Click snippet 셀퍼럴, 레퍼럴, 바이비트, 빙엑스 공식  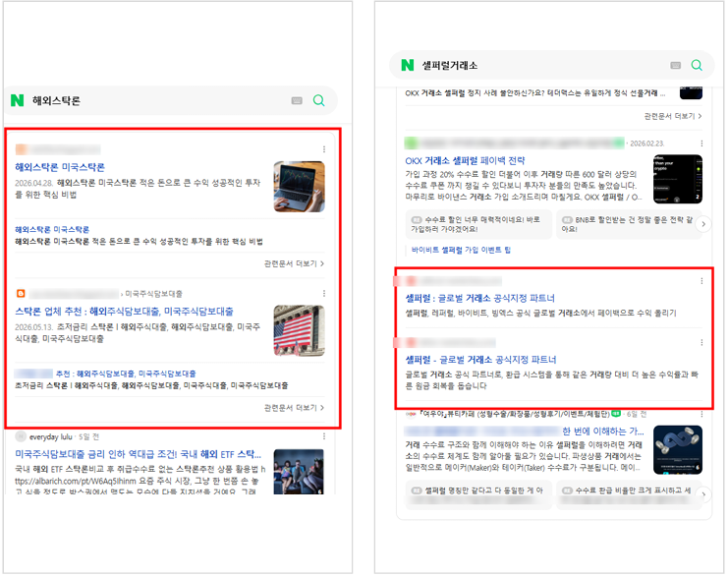point(541,314)
